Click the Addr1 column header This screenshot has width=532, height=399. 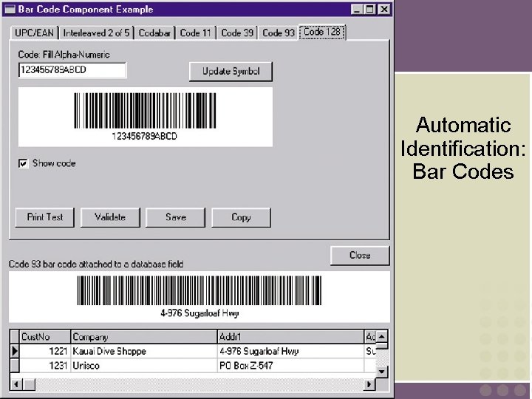tap(290, 337)
